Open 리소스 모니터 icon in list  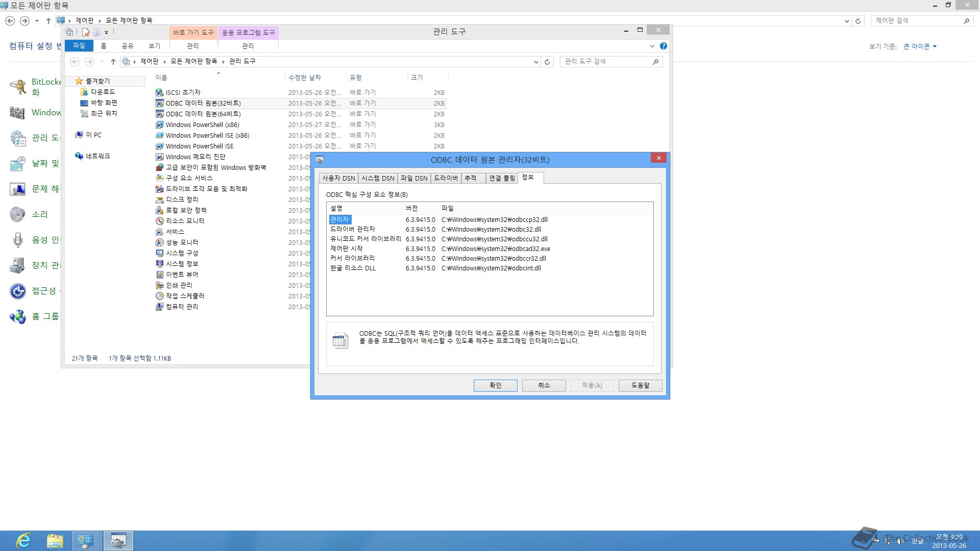159,221
